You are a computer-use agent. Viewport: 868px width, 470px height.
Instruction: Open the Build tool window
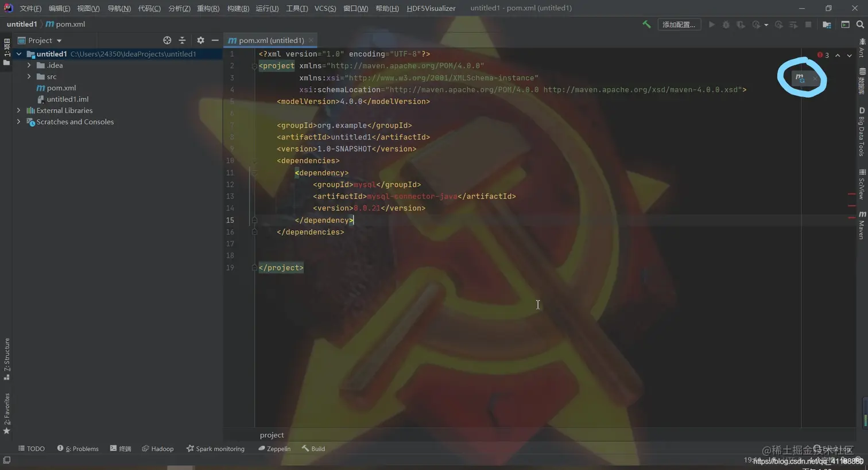313,449
